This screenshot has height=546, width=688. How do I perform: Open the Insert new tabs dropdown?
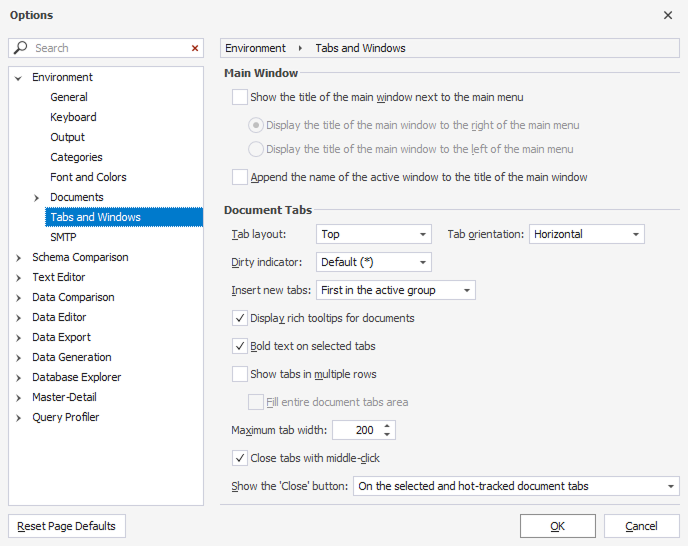tap(396, 290)
